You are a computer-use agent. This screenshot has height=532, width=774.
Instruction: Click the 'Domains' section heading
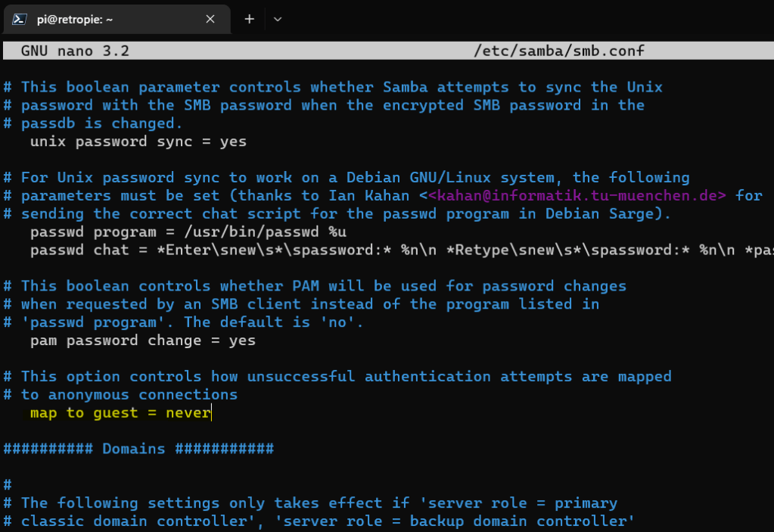(x=133, y=449)
